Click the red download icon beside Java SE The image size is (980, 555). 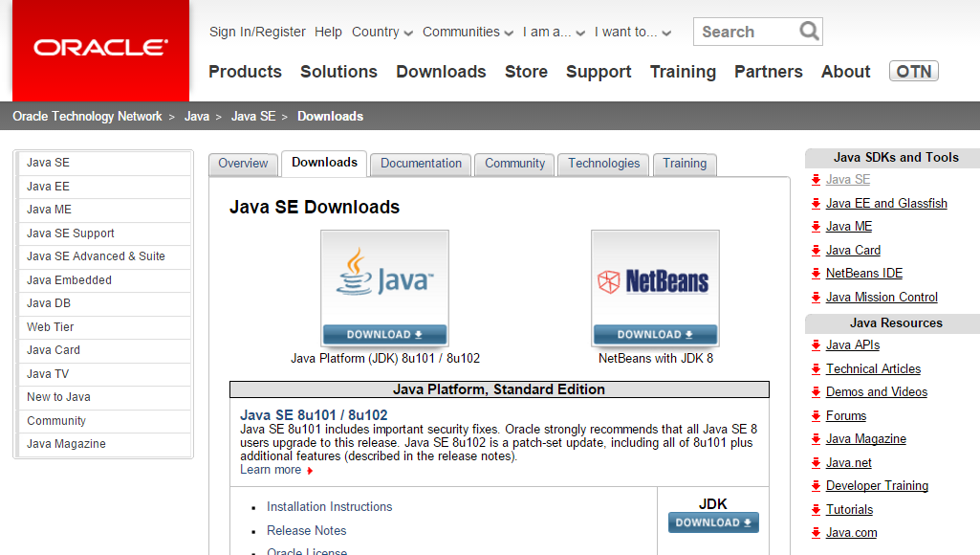tap(816, 180)
